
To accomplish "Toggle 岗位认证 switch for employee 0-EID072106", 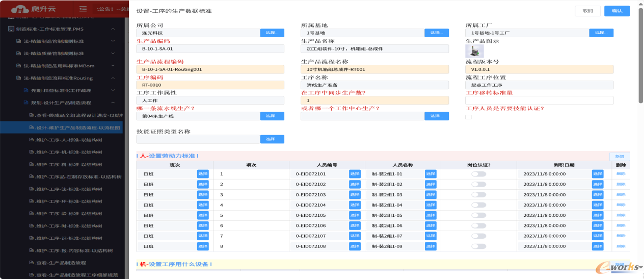I will pos(478,225).
